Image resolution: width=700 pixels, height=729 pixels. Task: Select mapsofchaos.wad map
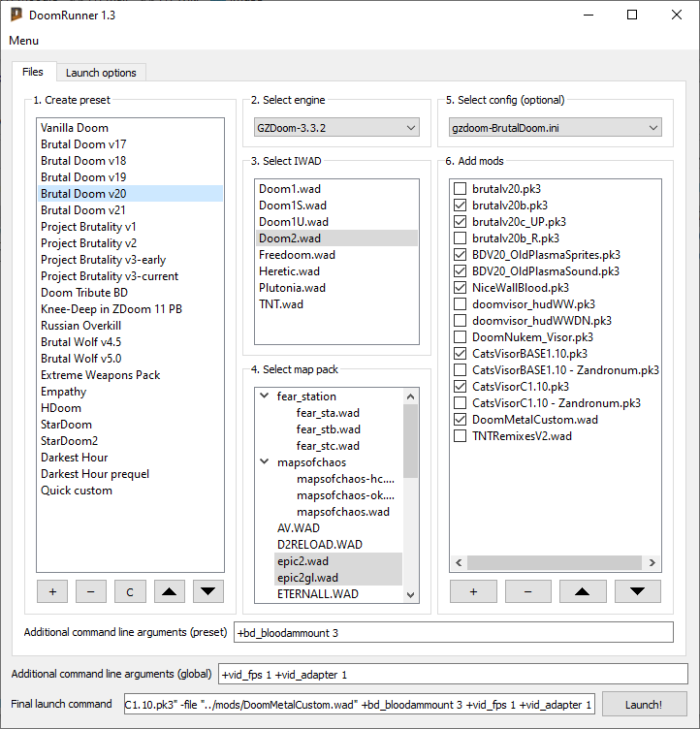click(343, 512)
